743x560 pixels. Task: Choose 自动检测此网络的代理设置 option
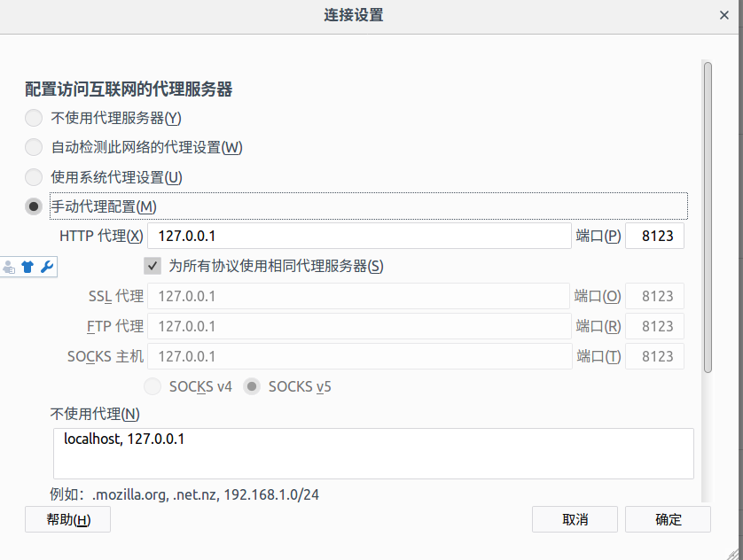pyautogui.click(x=34, y=147)
